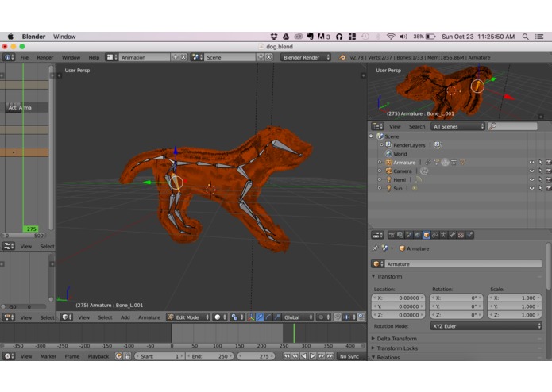Expand the Delta Transform panel
This screenshot has height=392, width=552.
tap(396, 339)
